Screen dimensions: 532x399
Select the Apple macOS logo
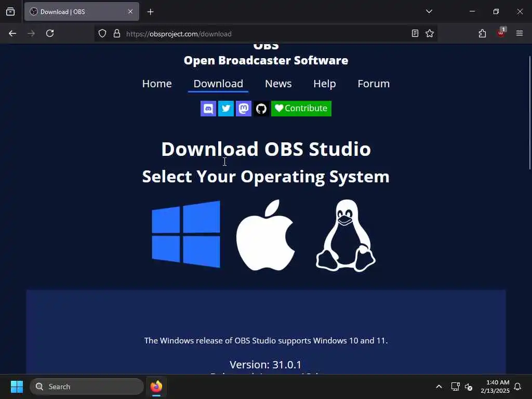(265, 235)
